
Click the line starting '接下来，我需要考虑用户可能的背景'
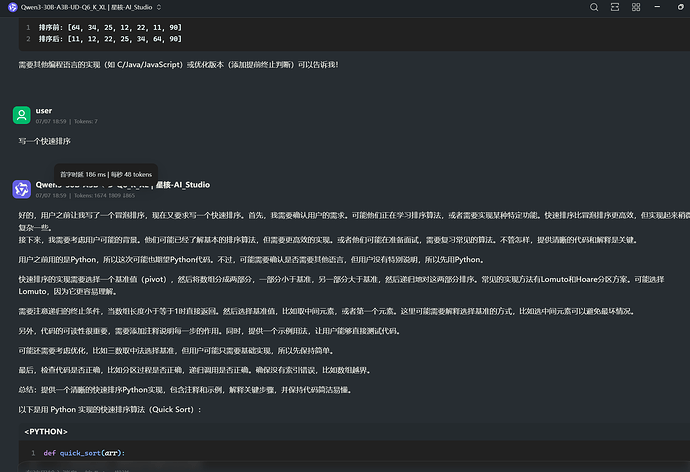tap(329, 240)
